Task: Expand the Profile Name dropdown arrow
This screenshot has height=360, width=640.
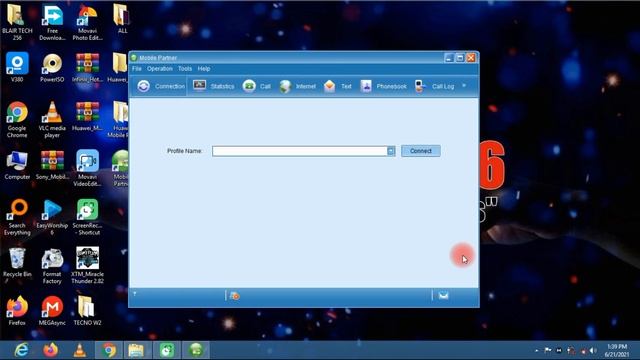Action: click(x=391, y=151)
